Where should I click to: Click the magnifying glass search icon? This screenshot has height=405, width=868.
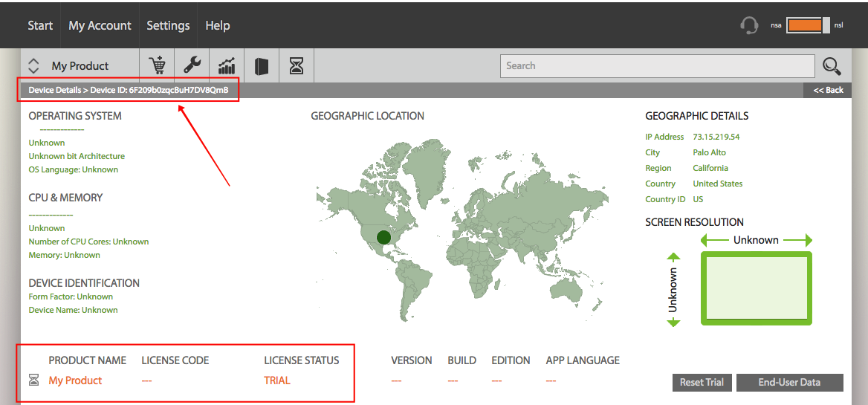[832, 66]
